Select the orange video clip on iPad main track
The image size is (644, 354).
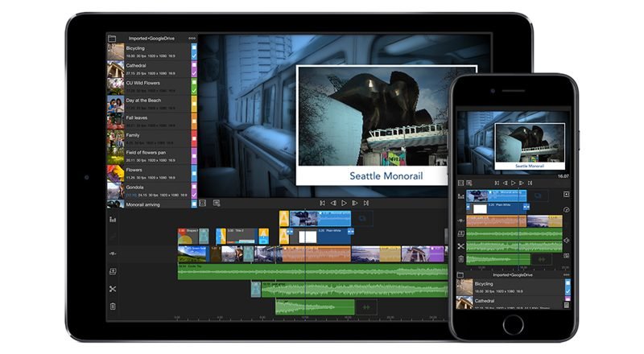tap(316, 253)
